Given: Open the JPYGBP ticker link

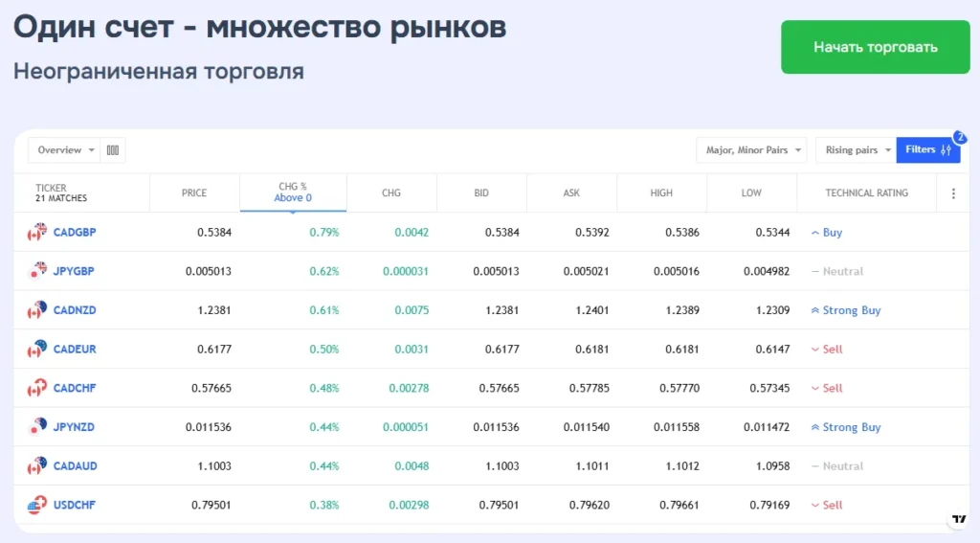Looking at the screenshot, I should tap(74, 271).
